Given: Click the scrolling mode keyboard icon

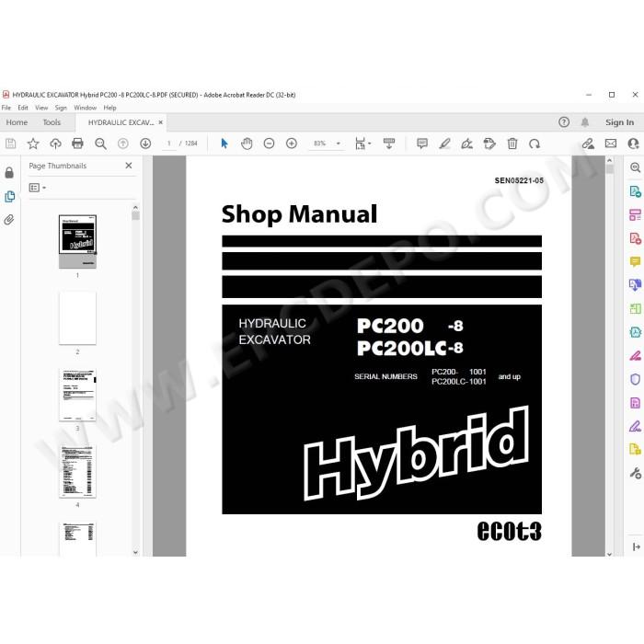Looking at the screenshot, I should coord(389,144).
